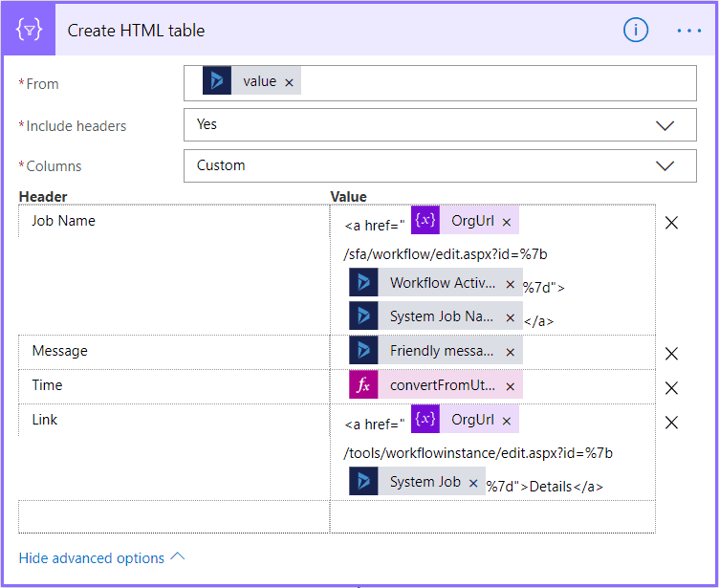Click the Time header field

click(x=174, y=386)
